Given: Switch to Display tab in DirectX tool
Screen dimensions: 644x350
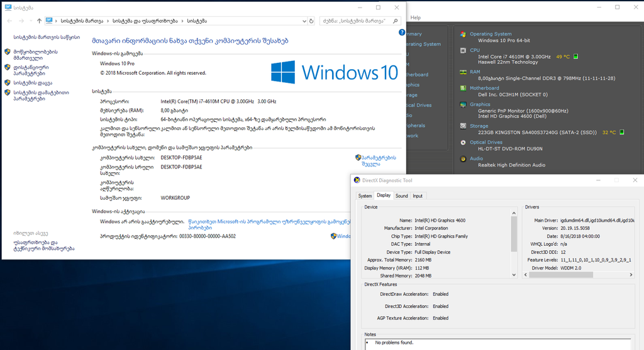Looking at the screenshot, I should (384, 195).
